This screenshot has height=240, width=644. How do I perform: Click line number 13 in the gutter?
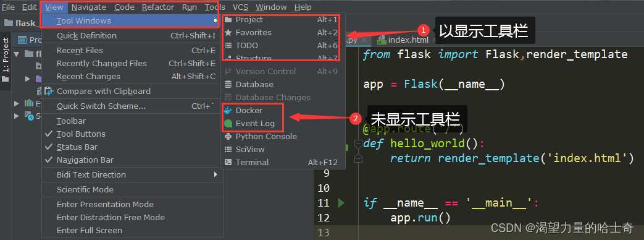[x=324, y=233]
